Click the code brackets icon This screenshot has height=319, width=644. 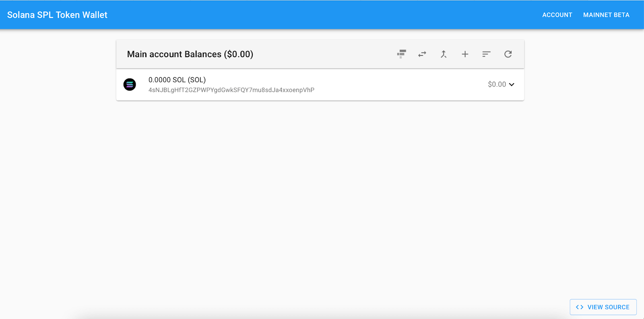(580, 307)
